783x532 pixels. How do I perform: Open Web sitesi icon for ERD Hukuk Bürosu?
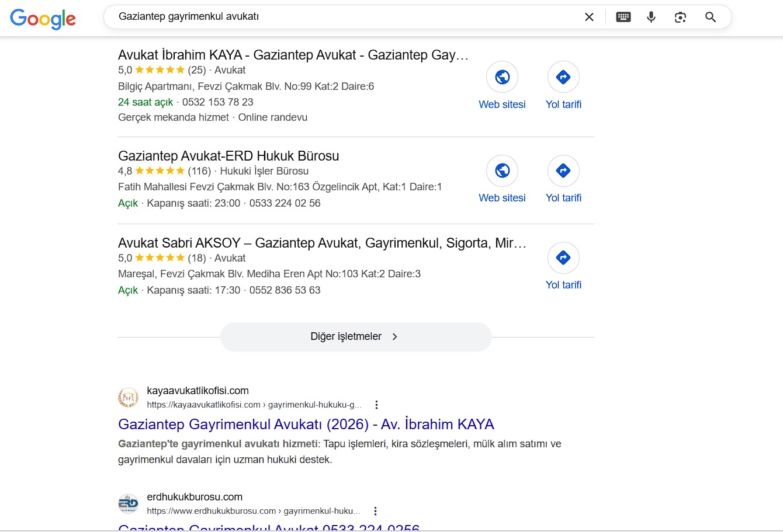(x=502, y=171)
